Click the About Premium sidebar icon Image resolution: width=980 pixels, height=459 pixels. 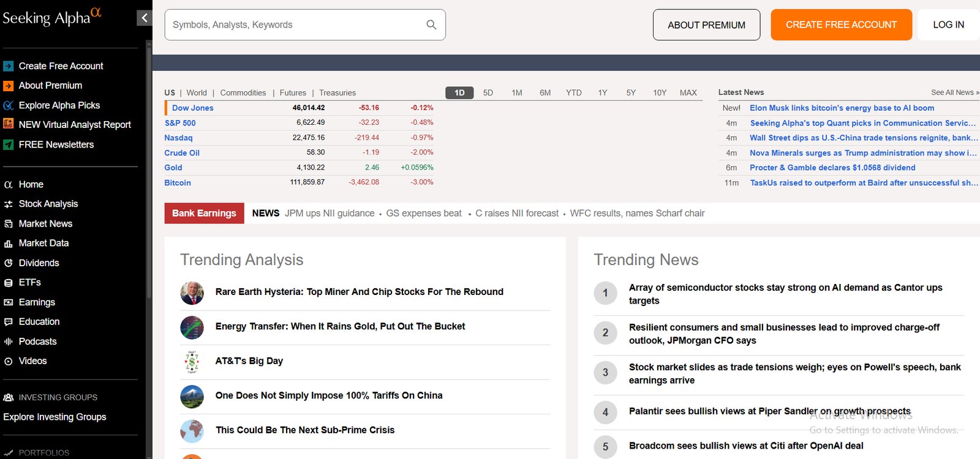(x=9, y=86)
